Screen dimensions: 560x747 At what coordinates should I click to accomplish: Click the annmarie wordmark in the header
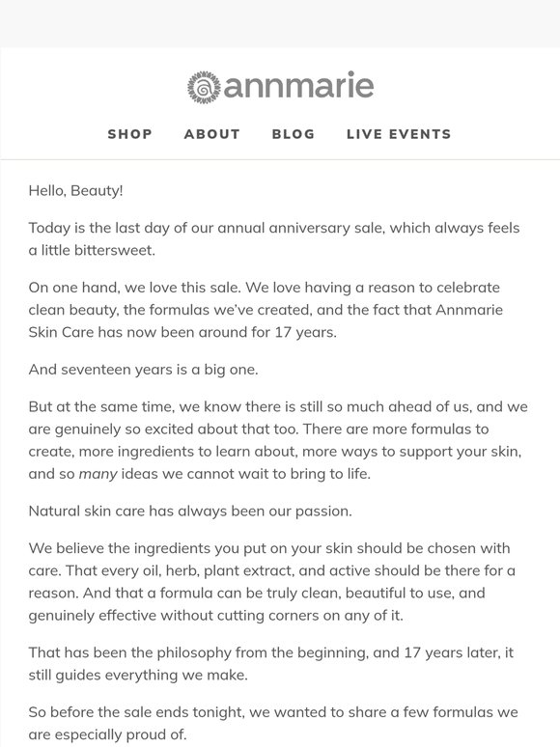298,86
